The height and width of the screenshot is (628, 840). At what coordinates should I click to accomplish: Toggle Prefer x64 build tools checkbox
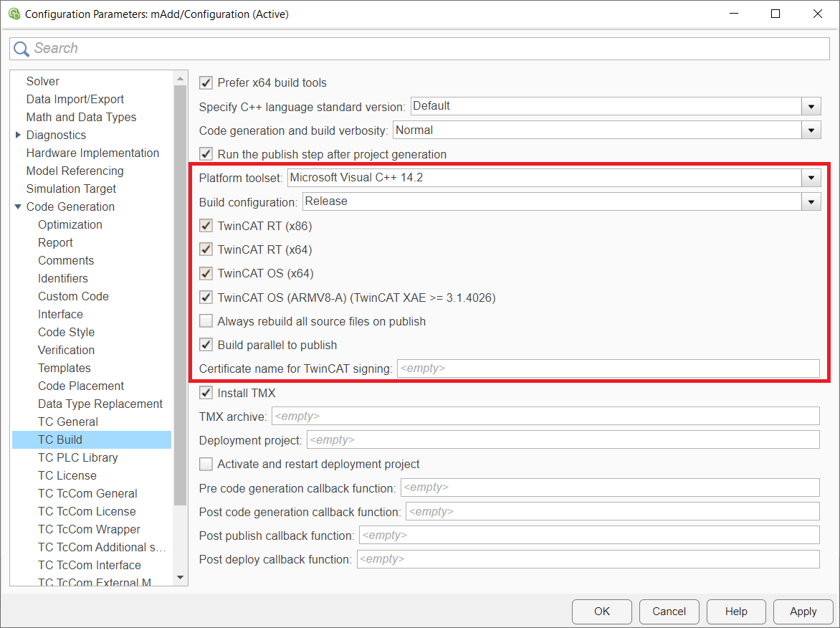[x=206, y=83]
